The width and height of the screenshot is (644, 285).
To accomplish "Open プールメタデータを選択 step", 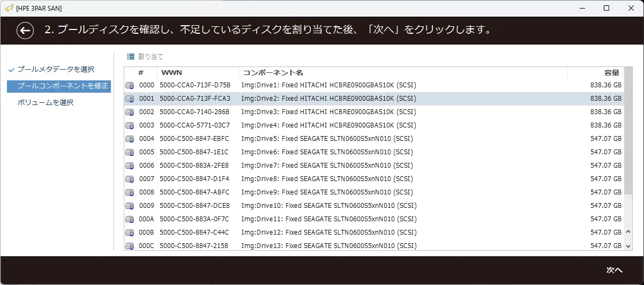I will tap(56, 69).
